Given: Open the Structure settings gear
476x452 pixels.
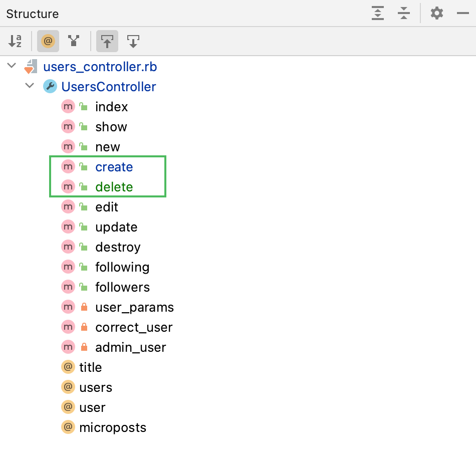Looking at the screenshot, I should tap(437, 14).
